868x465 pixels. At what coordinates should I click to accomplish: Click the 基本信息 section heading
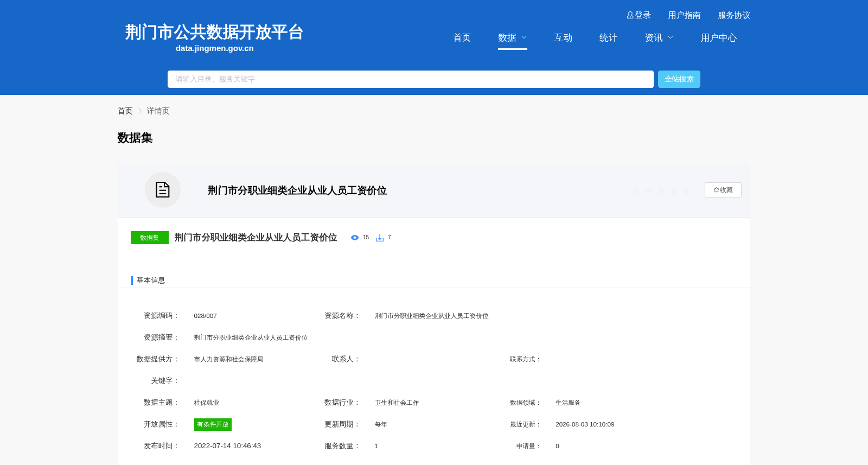click(151, 281)
